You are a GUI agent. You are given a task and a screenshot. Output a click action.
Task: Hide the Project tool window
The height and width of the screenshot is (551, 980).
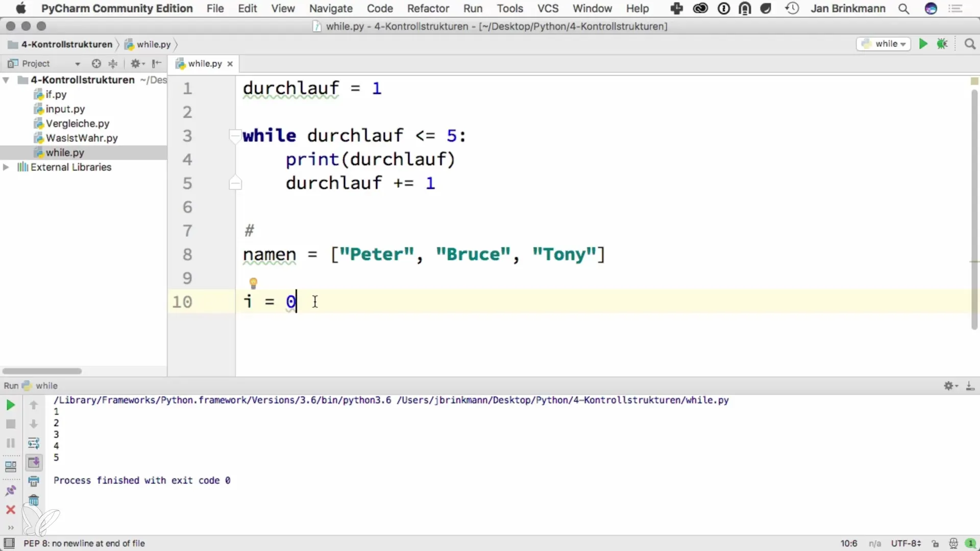(157, 63)
